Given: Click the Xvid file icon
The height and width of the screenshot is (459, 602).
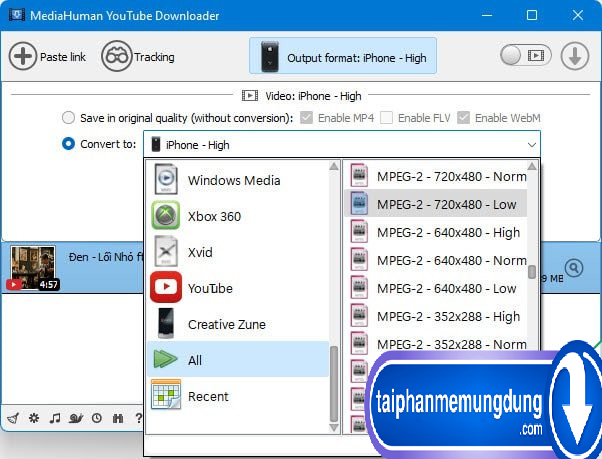Looking at the screenshot, I should click(x=166, y=251).
